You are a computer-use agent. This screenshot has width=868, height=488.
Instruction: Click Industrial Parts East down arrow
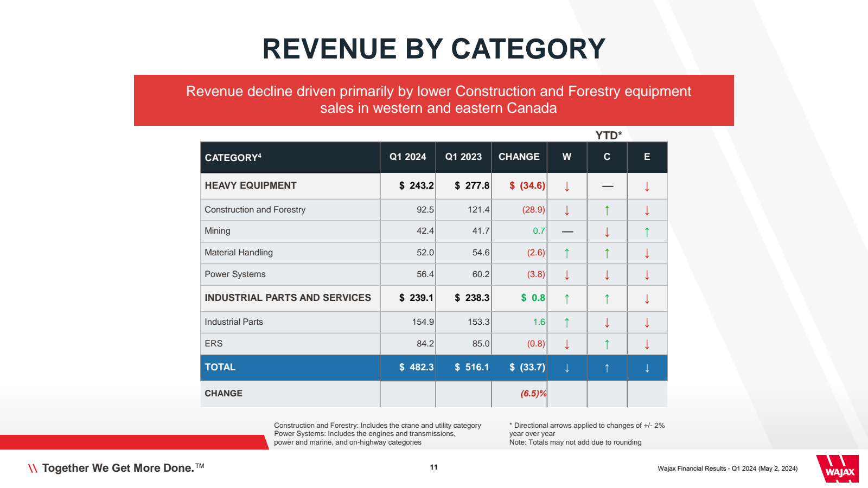(647, 323)
